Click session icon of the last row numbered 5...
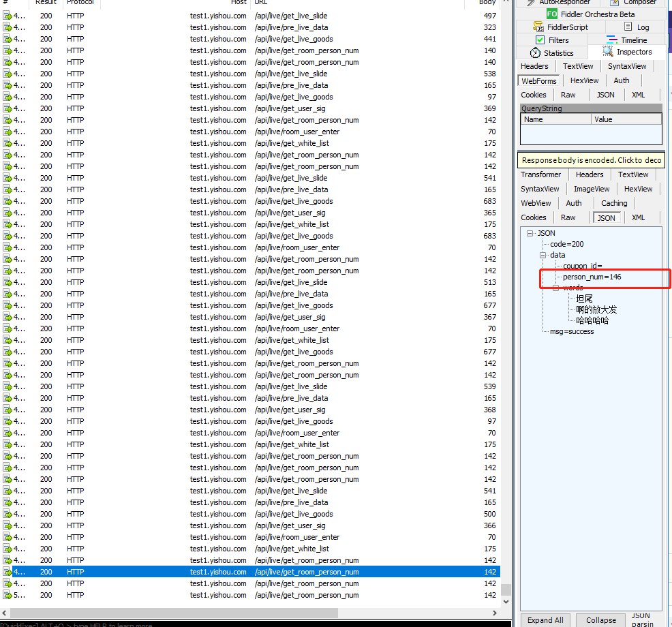Image resolution: width=672 pixels, height=627 pixels. pos(7,595)
